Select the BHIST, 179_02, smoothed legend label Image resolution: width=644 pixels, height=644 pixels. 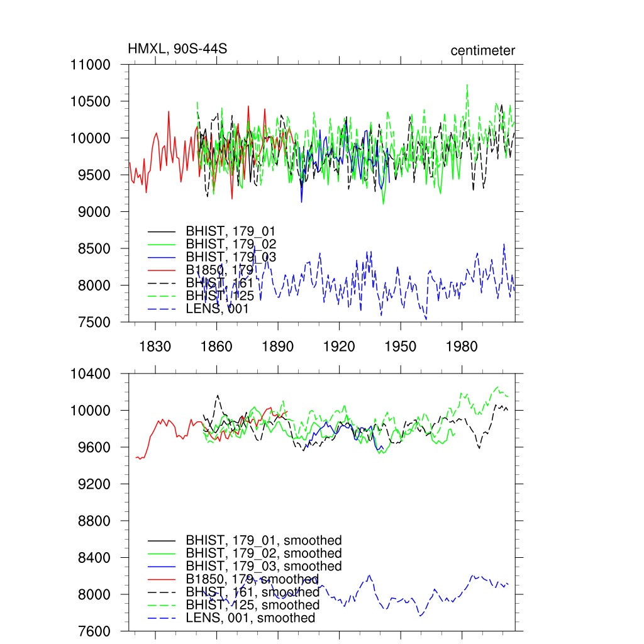point(264,553)
